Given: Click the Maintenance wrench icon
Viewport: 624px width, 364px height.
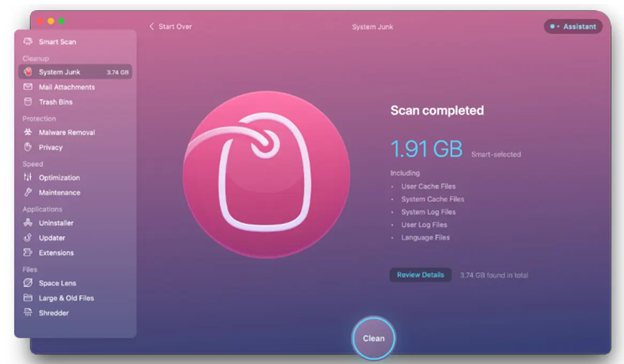Looking at the screenshot, I should click(x=28, y=193).
